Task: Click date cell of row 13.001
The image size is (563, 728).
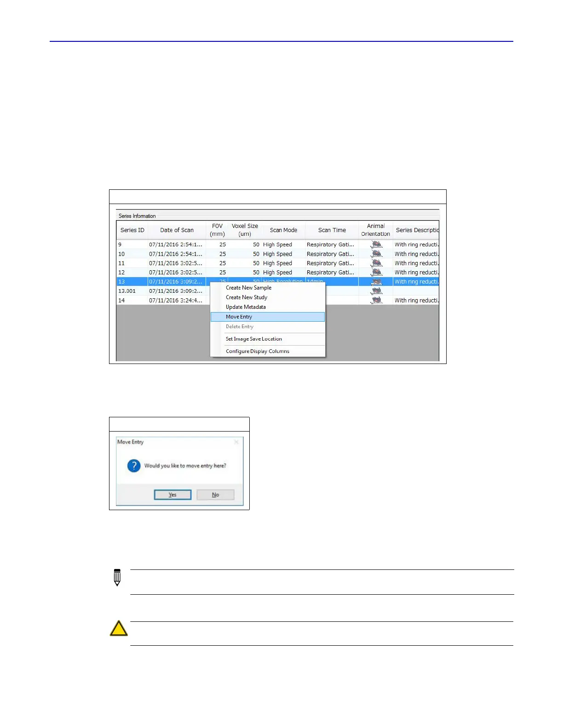Action: click(176, 291)
